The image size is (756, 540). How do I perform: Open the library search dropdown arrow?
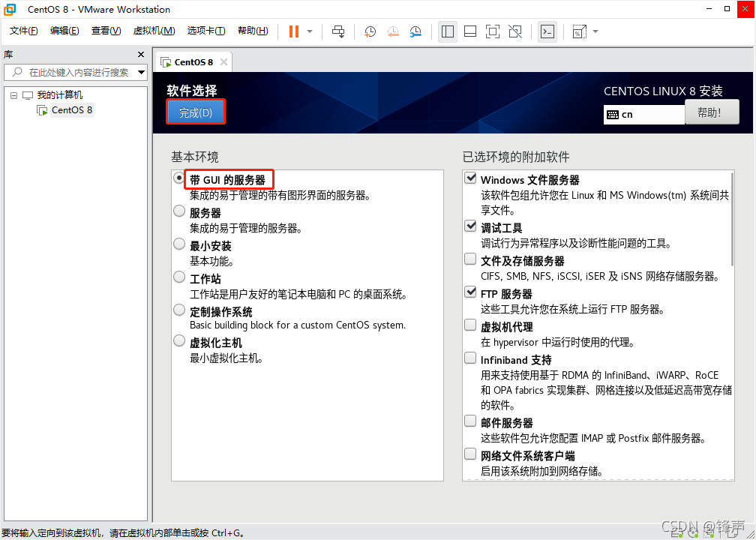click(141, 72)
